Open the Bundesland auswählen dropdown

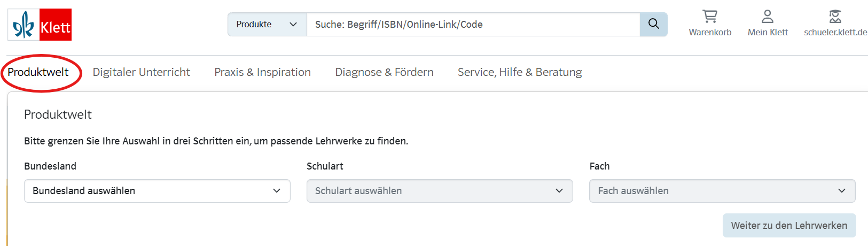click(157, 191)
